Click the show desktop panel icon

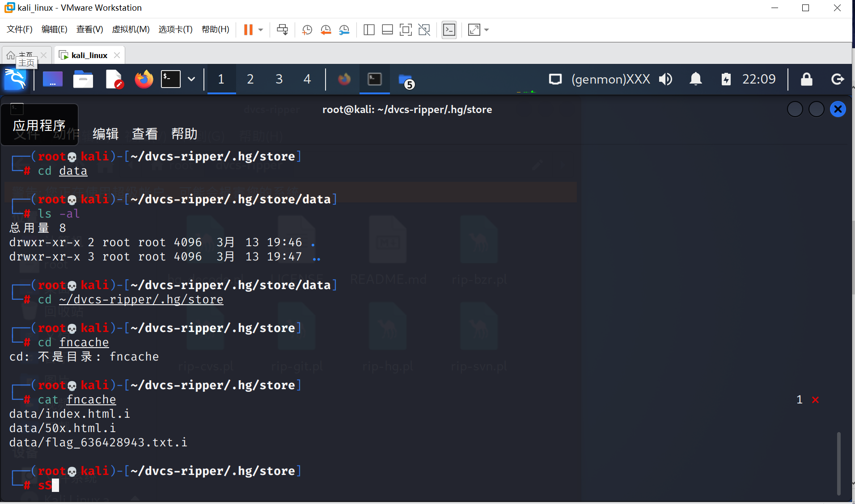coord(53,80)
